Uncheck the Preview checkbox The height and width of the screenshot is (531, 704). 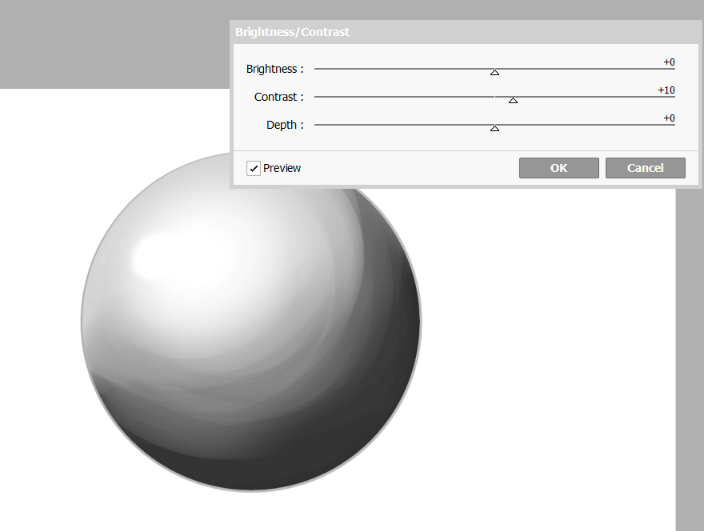tap(253, 168)
